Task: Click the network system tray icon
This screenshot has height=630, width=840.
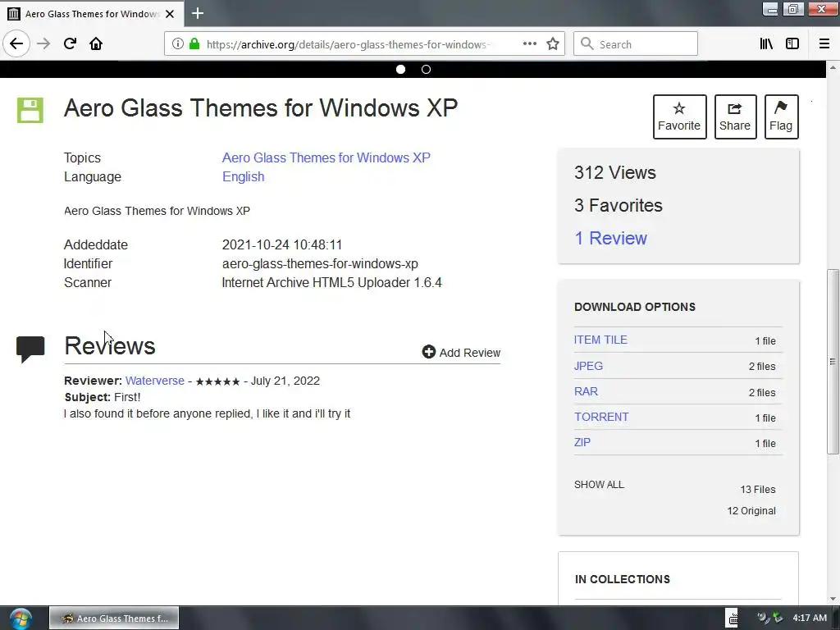Action: (x=777, y=618)
